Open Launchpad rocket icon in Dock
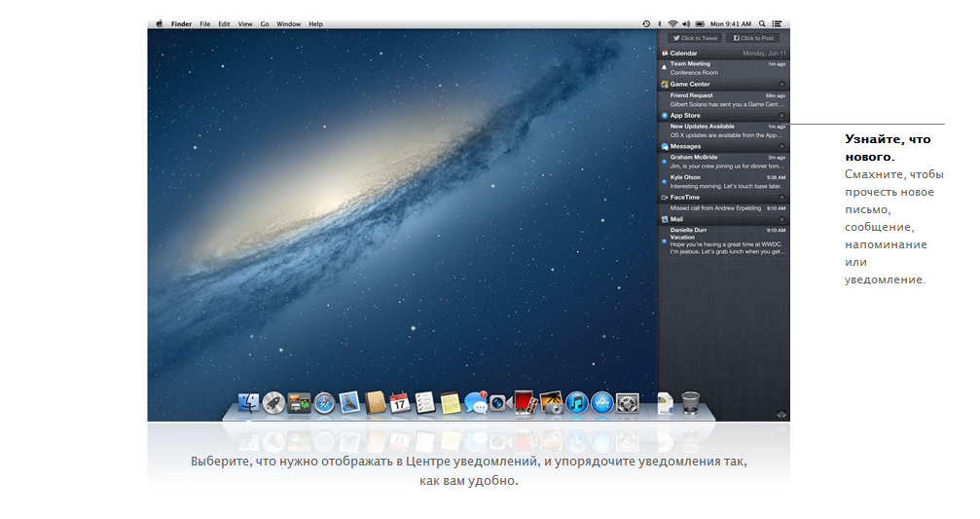 273,403
